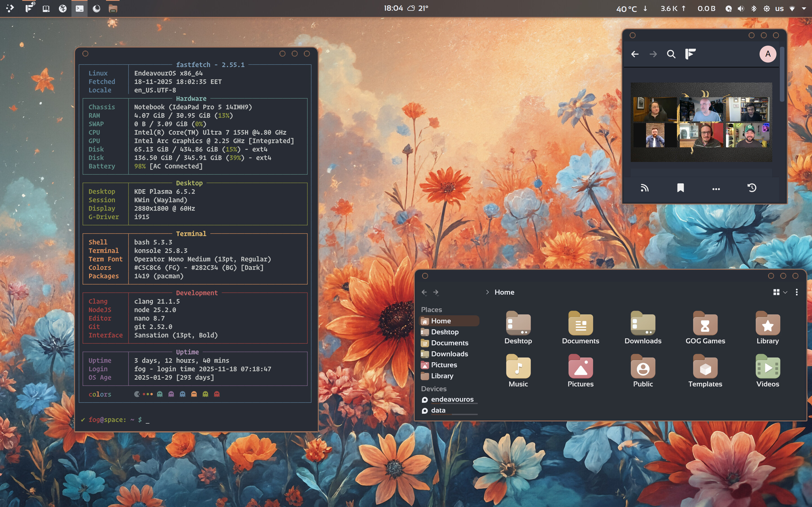
Task: Click the three-dots more icon in browser bottom bar
Action: [x=716, y=189]
